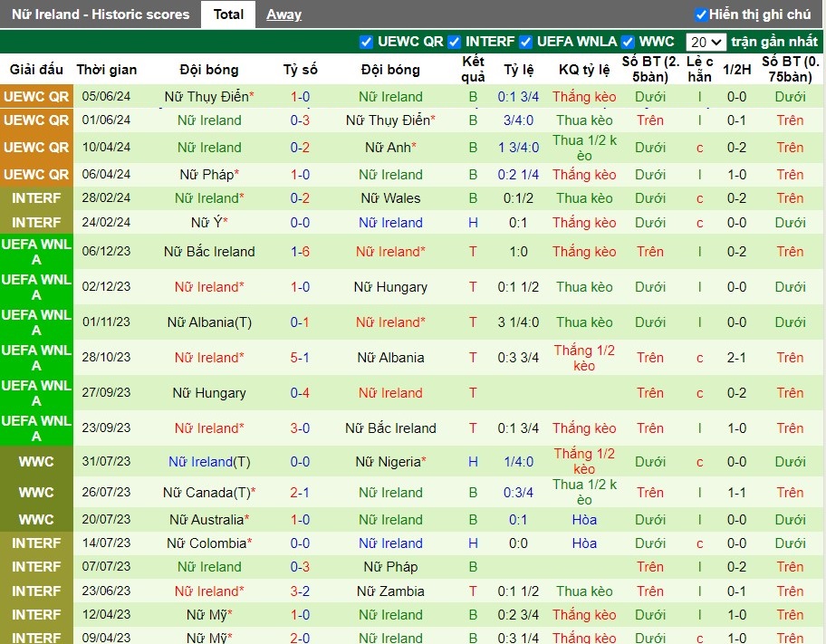Select Nữ Bắc Ireland in the 23/09/23 row
826x644 pixels.
pos(391,428)
